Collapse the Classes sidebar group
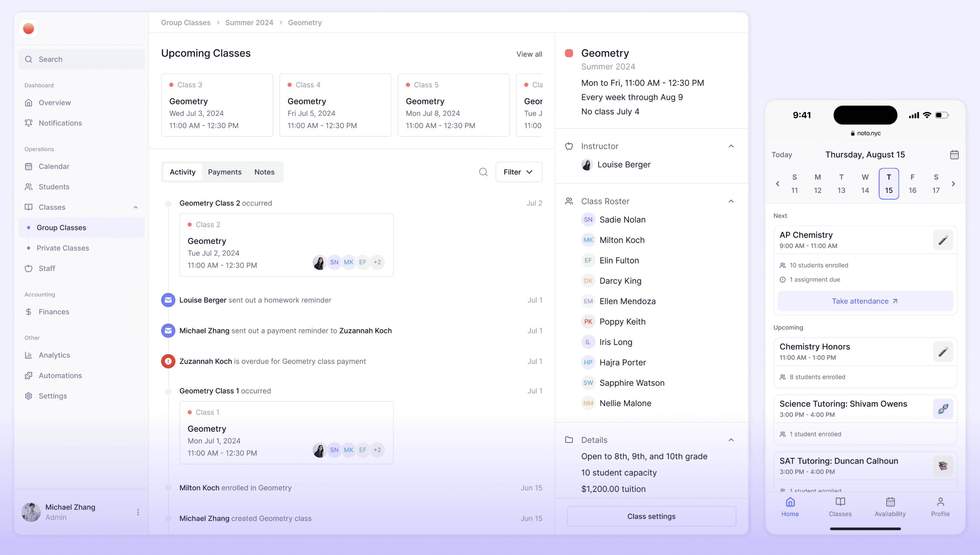Screen dimensions: 980x555 (136, 207)
